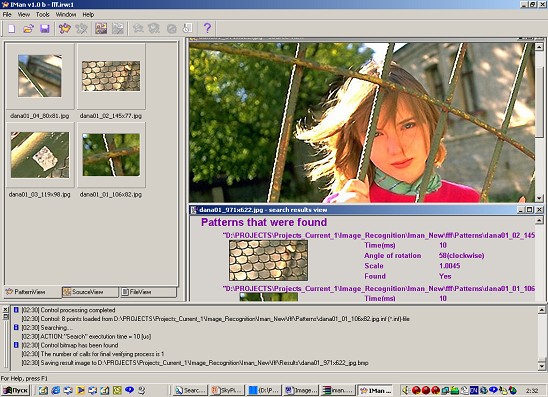This screenshot has height=397, width=548.
Task: Open the Help menu
Action: [88, 15]
